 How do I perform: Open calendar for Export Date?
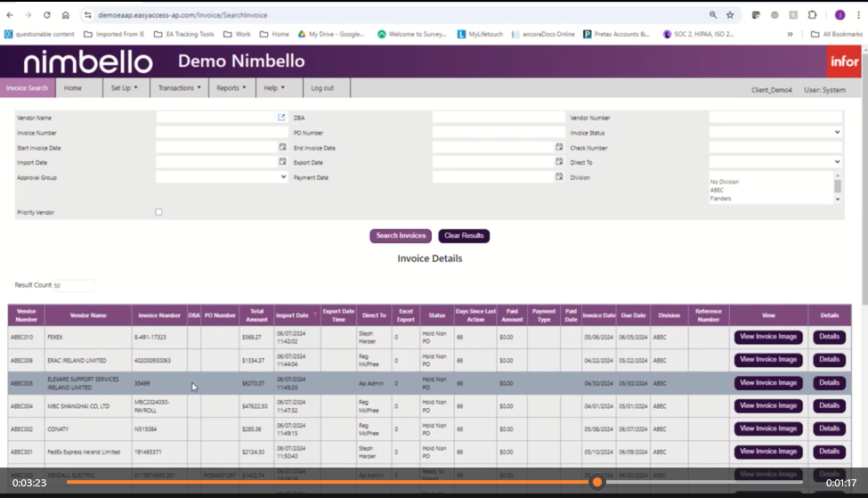click(559, 161)
